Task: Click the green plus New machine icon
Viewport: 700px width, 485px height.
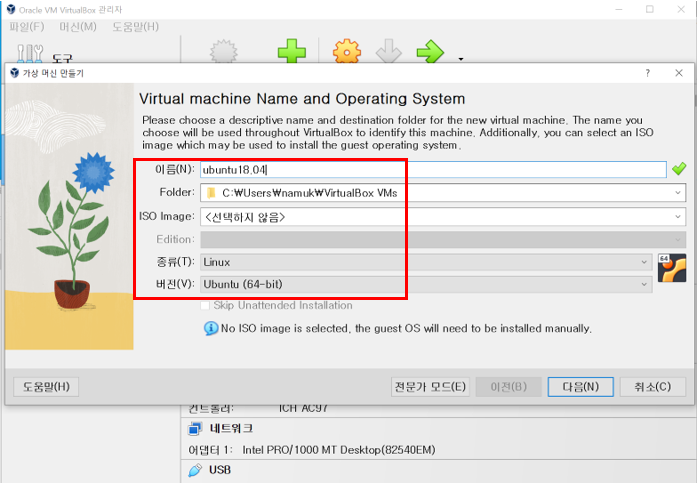Action: [x=292, y=50]
